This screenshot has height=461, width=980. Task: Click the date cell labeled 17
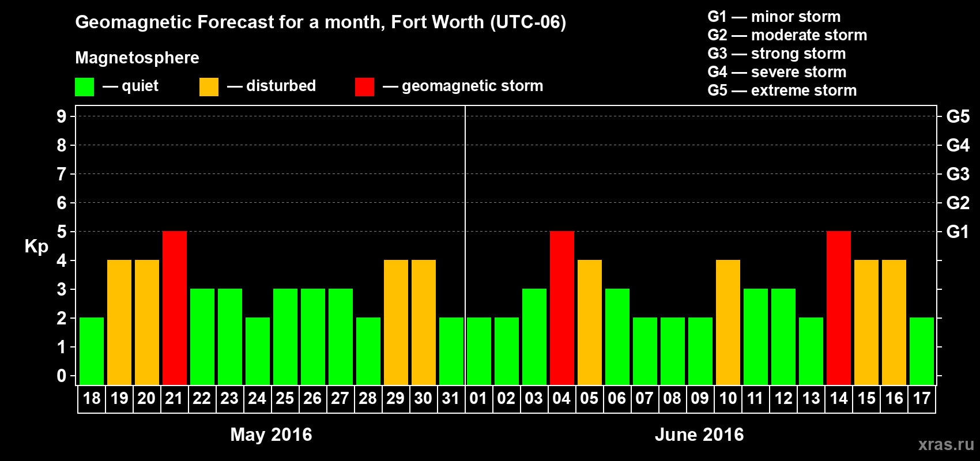pyautogui.click(x=922, y=399)
